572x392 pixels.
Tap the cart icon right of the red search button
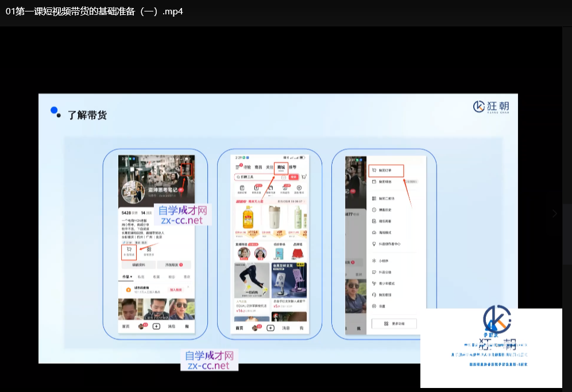pyautogui.click(x=303, y=177)
